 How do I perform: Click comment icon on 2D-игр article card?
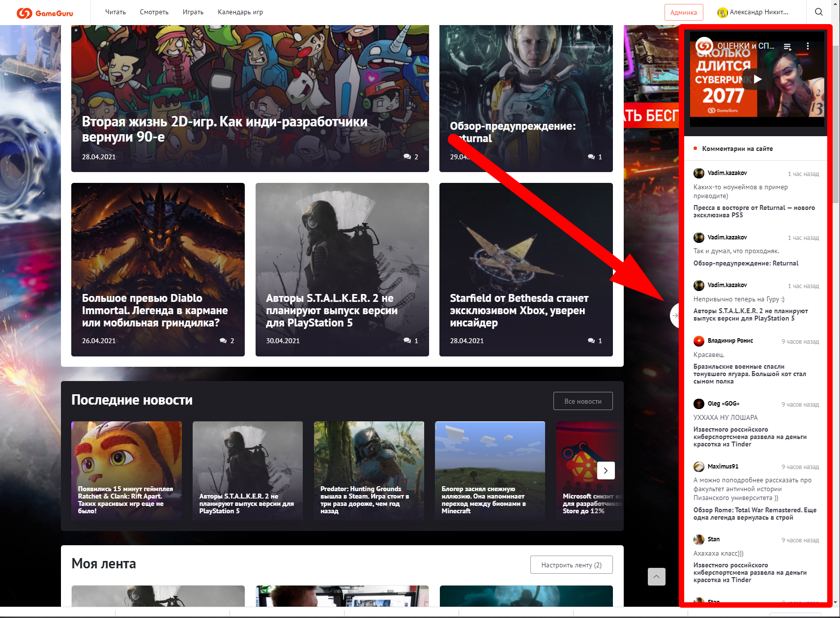[407, 157]
